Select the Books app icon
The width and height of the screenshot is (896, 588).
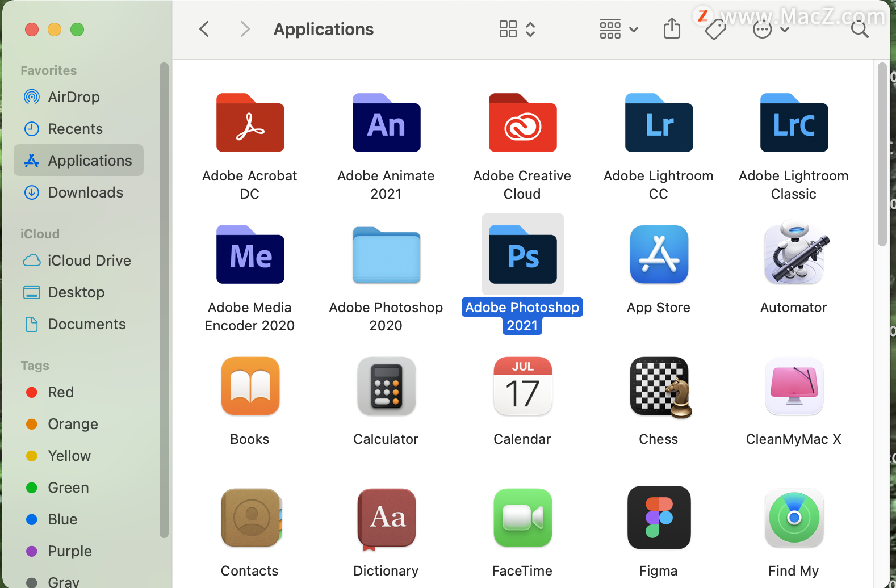[x=250, y=386]
